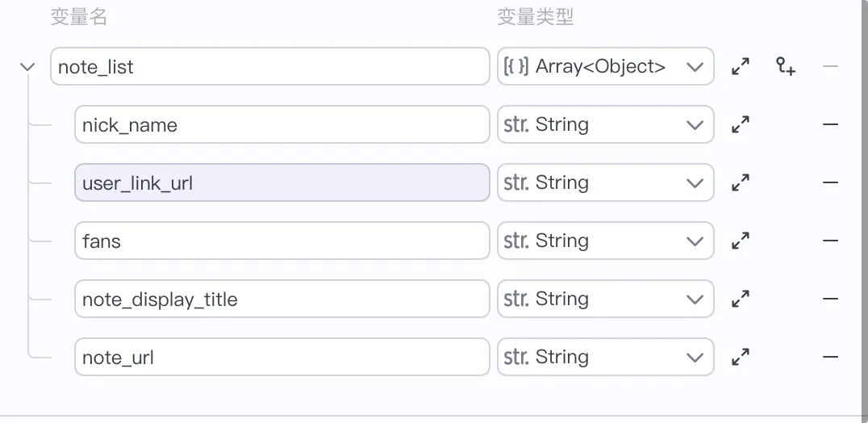868x423 pixels.
Task: Open String type dropdown for nick_name
Action: click(x=605, y=125)
